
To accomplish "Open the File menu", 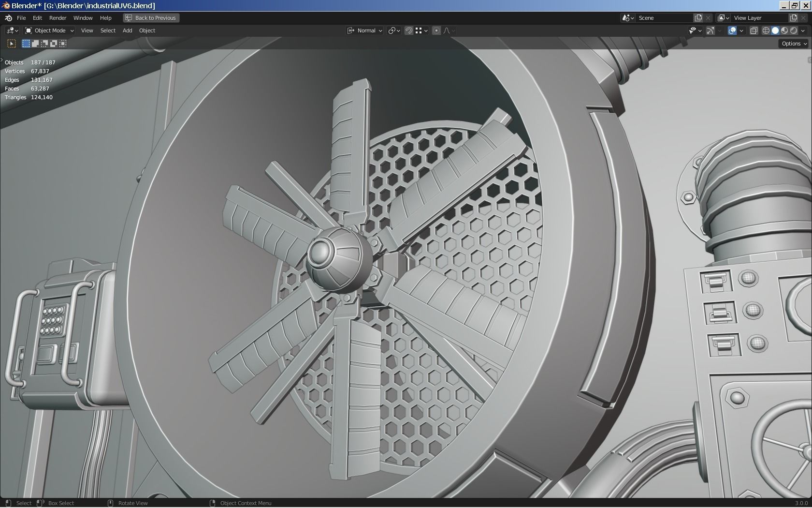I will (x=21, y=18).
